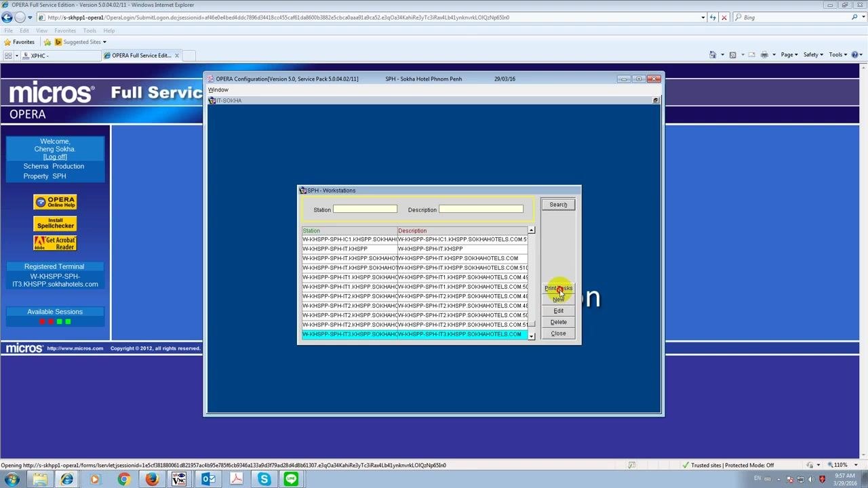This screenshot has width=868, height=488.
Task: Click the Quick Tabs grid icon
Action: [9, 56]
